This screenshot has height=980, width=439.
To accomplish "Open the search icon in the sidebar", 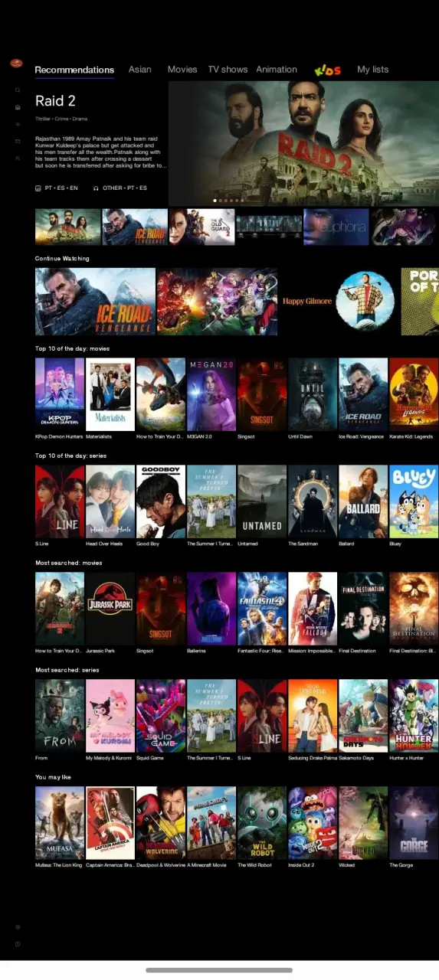I will (17, 90).
